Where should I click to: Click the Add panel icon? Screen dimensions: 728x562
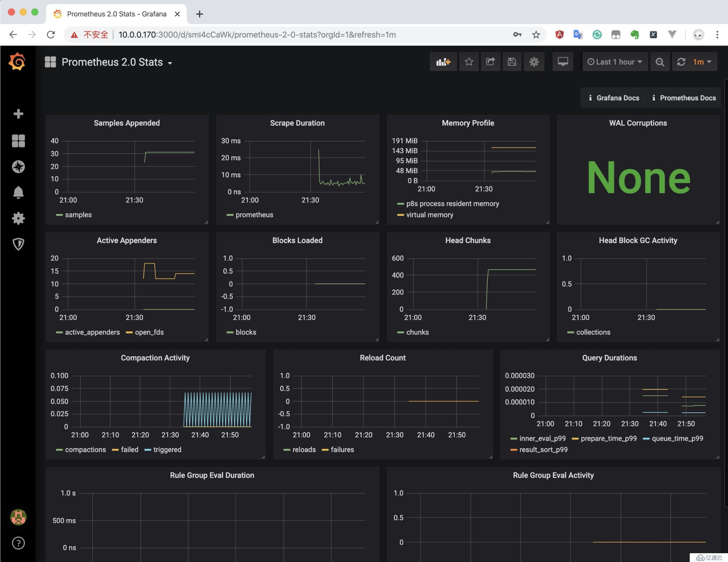click(x=443, y=62)
